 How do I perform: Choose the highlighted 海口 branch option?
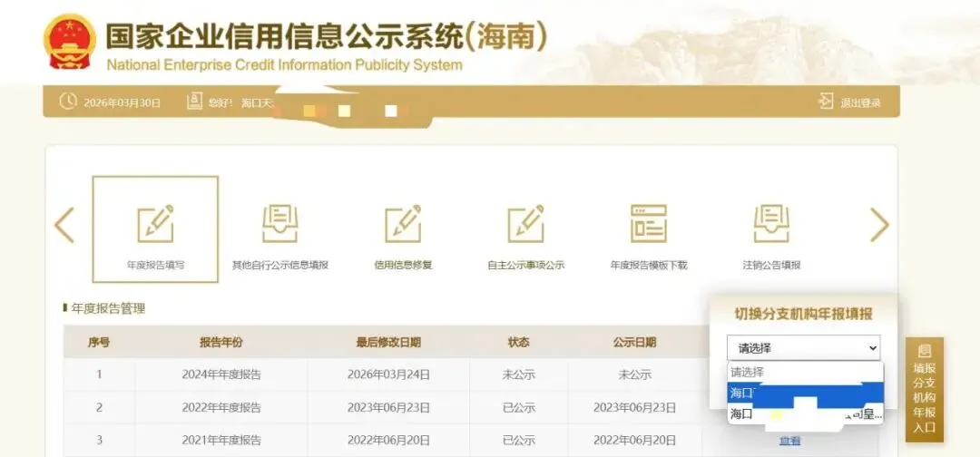coord(805,393)
